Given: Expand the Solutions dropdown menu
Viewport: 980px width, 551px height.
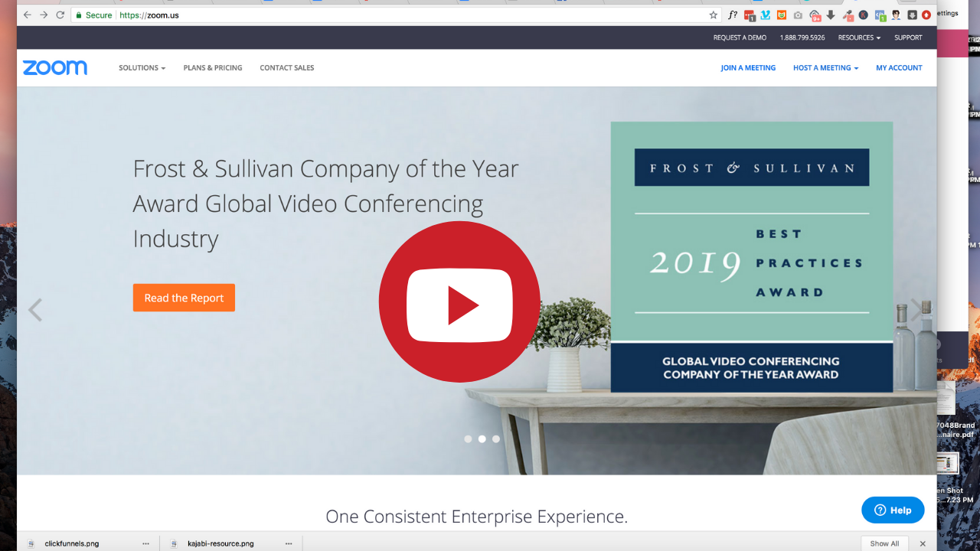Looking at the screenshot, I should click(x=142, y=68).
